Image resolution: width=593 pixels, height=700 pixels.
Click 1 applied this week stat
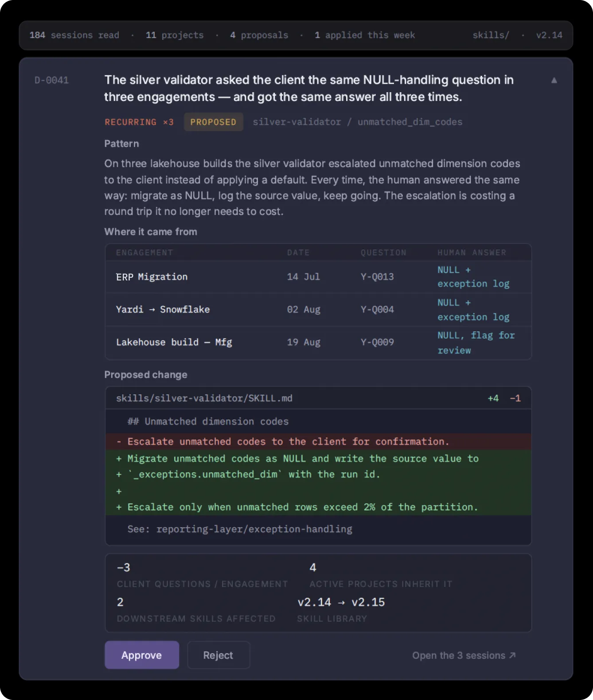coord(365,35)
